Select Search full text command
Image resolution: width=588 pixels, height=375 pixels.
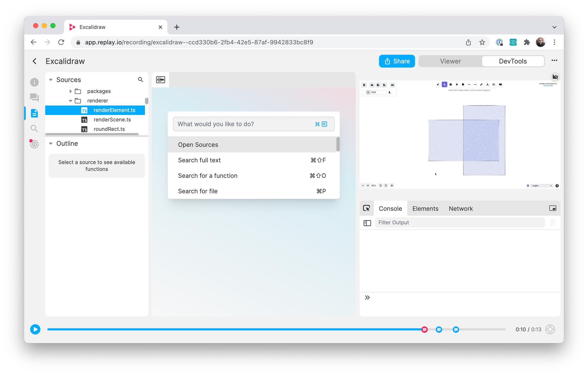click(x=252, y=160)
